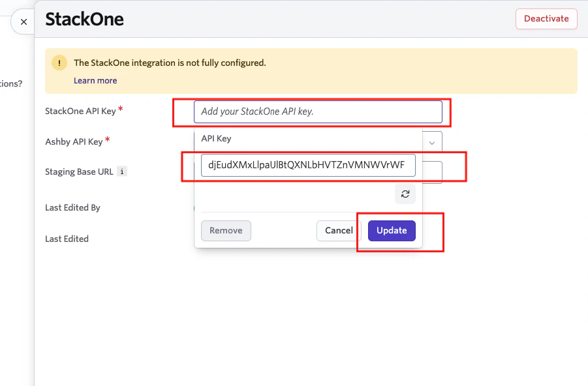Click the StackOne modal title
This screenshot has height=386, width=588.
[84, 19]
